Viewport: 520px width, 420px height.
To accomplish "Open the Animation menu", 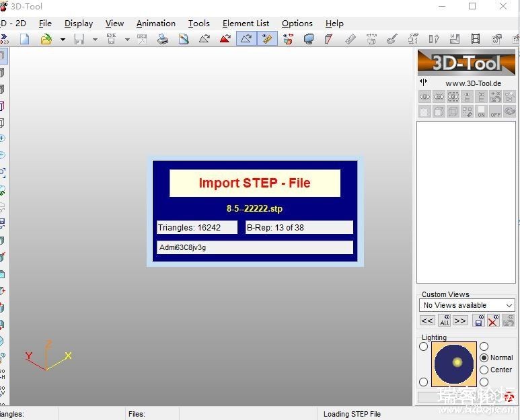I will (156, 24).
